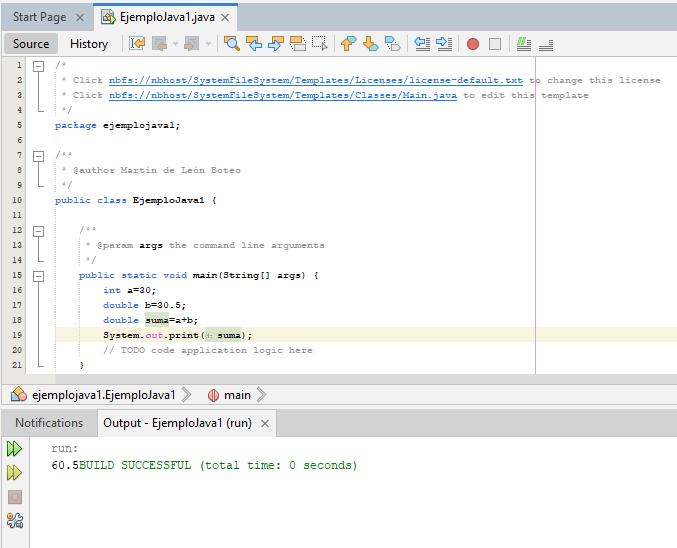Viewport: 677px width, 548px height.
Task: Click the 'public static void main' line
Action: point(199,276)
